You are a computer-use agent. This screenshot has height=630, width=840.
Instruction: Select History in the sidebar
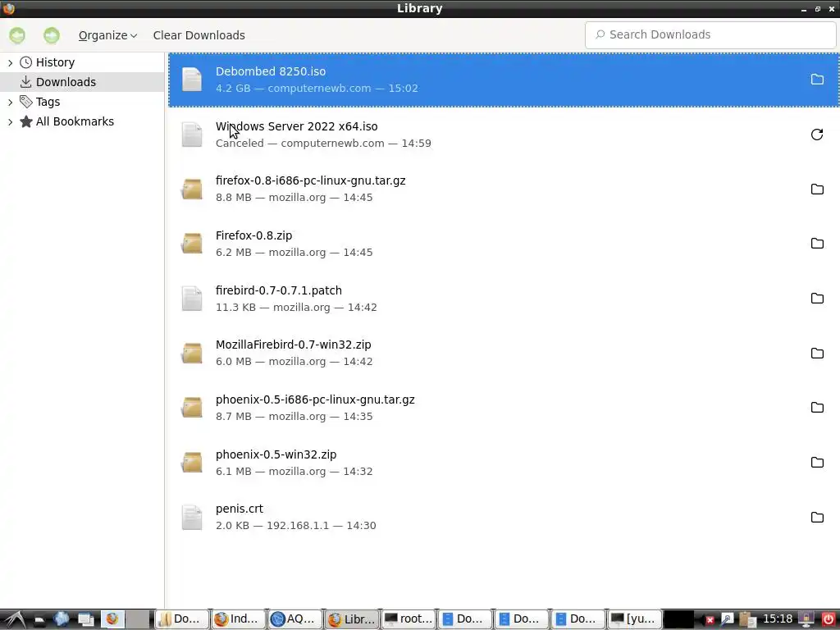(x=55, y=62)
